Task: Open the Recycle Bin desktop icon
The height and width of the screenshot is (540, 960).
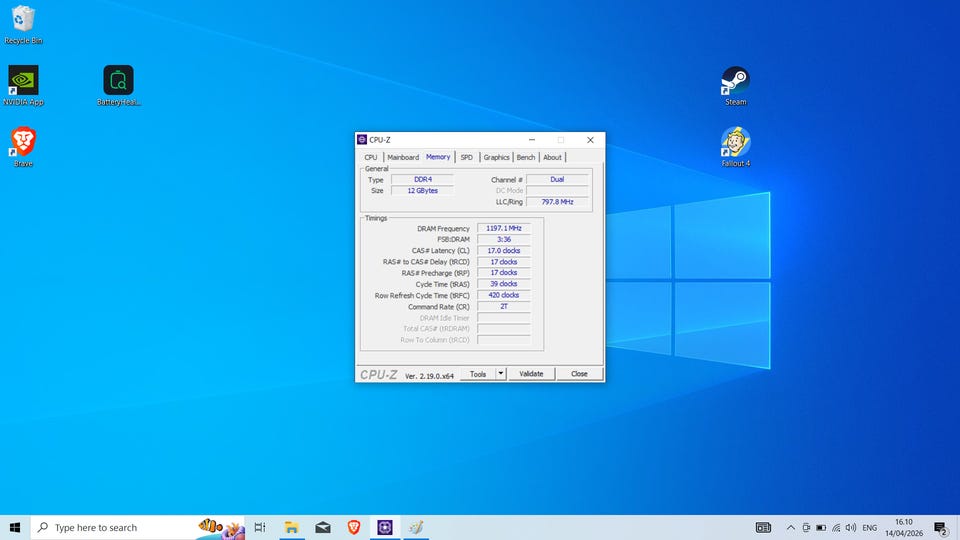Action: (x=22, y=21)
